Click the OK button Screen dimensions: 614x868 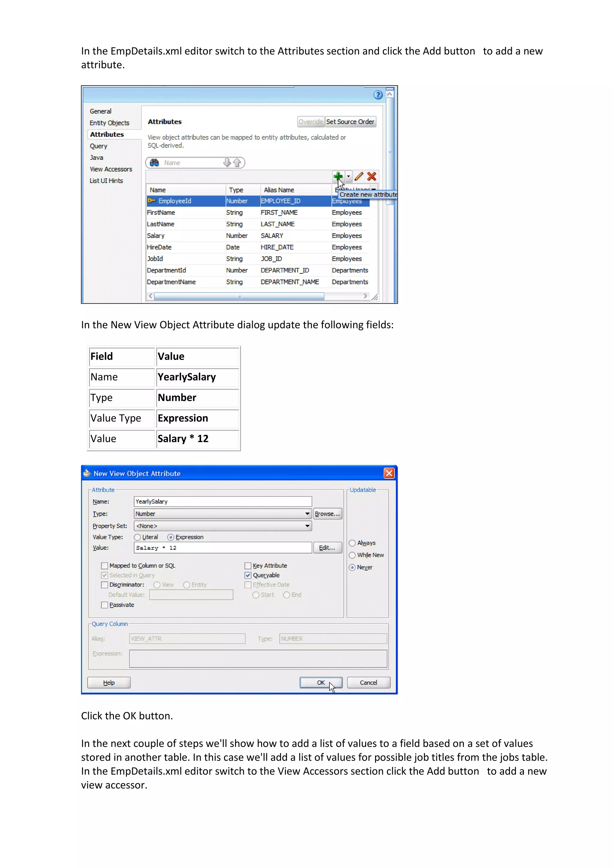(x=321, y=683)
